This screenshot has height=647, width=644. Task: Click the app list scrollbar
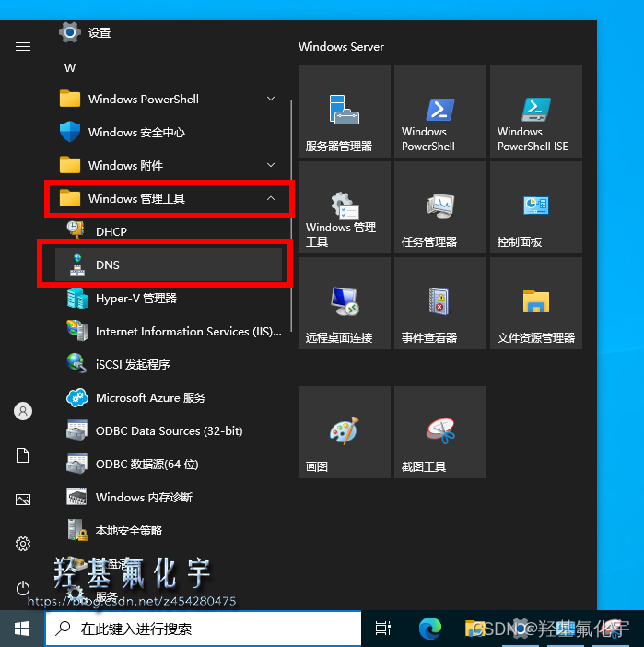[x=291, y=216]
